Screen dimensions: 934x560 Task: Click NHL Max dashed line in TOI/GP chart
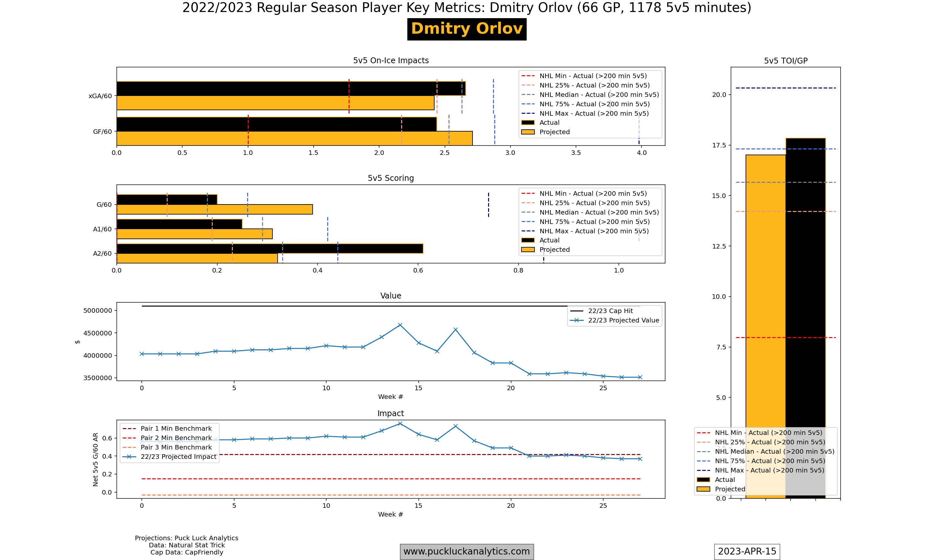[786, 88]
